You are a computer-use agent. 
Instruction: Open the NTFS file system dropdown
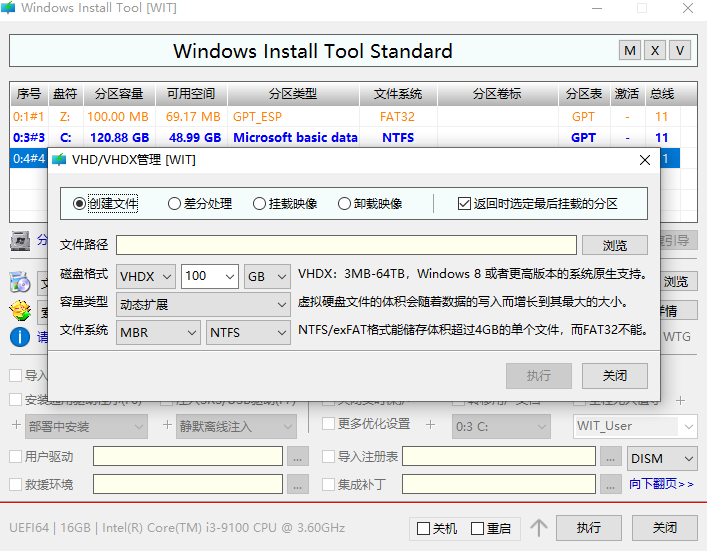pos(248,332)
